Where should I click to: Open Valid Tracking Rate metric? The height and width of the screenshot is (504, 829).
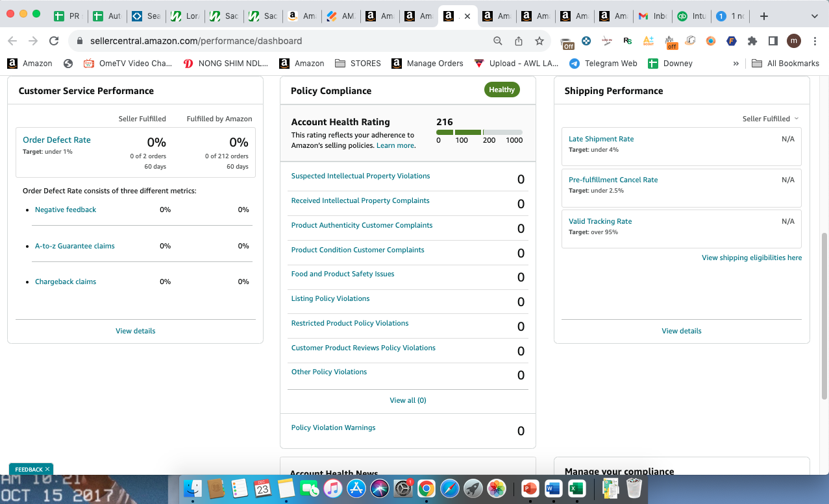600,221
